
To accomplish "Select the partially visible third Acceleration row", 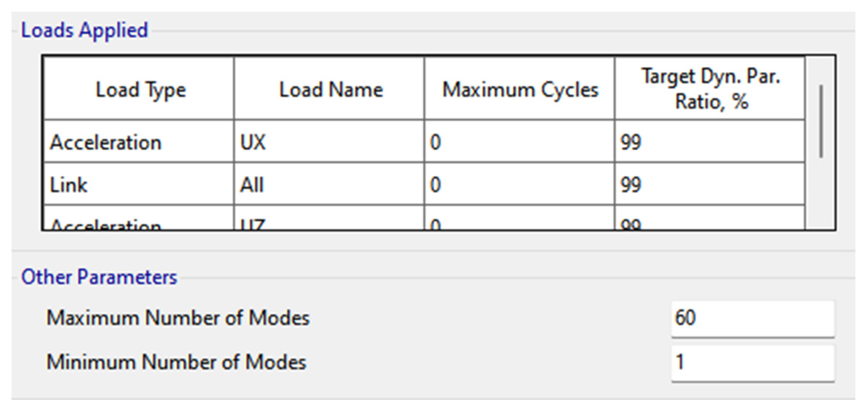I will 139,218.
